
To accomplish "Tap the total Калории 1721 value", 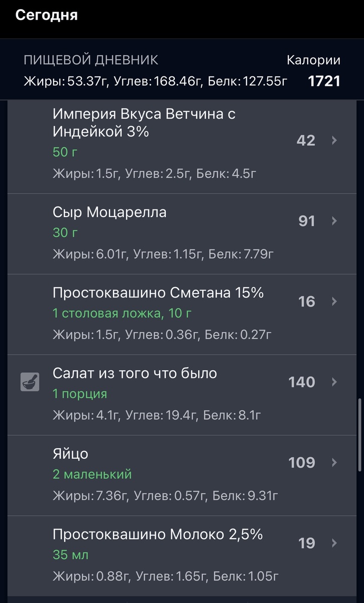I will coord(324,81).
